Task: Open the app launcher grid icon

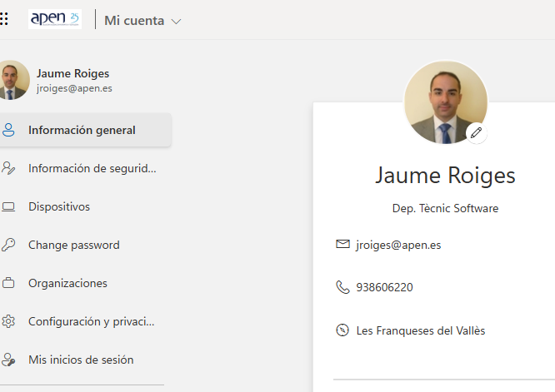Action: pyautogui.click(x=4, y=19)
